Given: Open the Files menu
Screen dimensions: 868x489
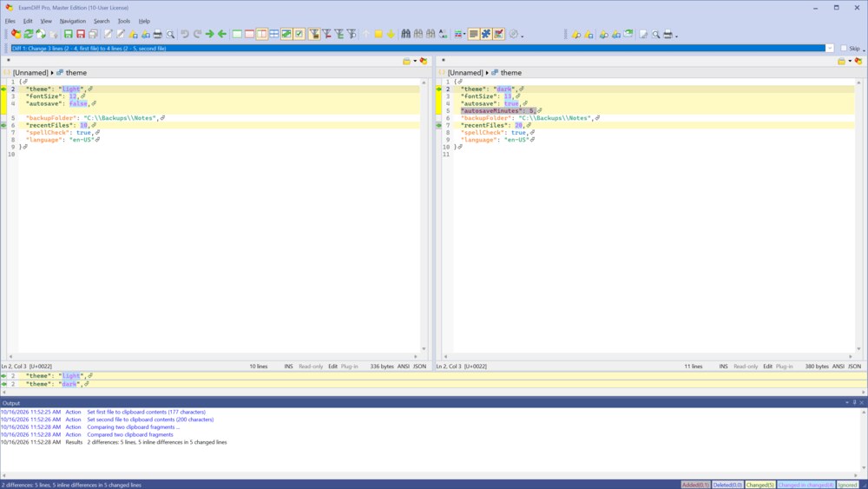Looking at the screenshot, I should pyautogui.click(x=10, y=21).
